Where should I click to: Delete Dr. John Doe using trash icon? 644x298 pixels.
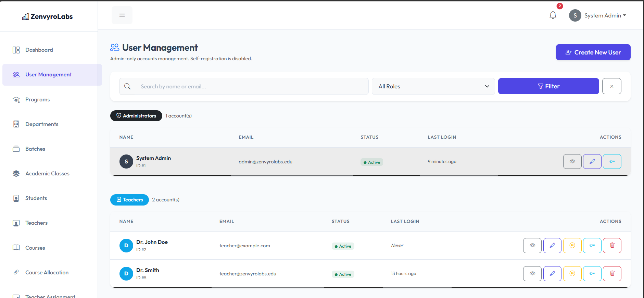click(612, 246)
